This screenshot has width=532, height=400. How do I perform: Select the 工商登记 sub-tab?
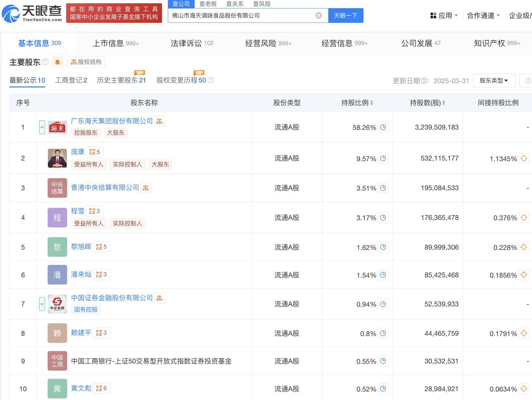pos(71,80)
